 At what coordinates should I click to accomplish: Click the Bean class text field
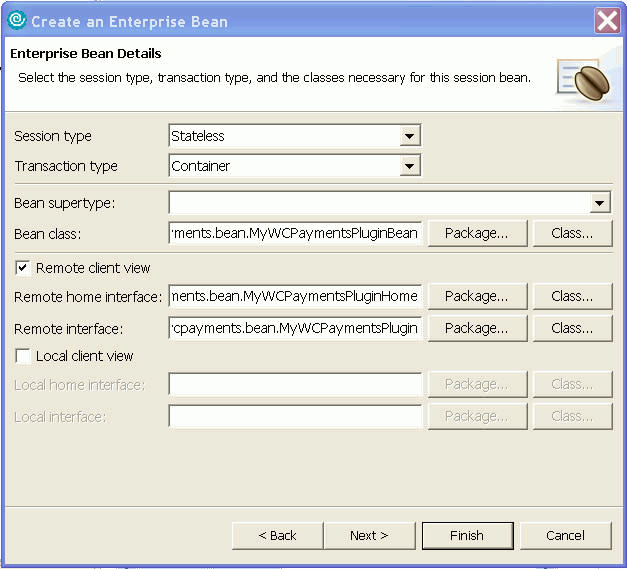click(296, 233)
